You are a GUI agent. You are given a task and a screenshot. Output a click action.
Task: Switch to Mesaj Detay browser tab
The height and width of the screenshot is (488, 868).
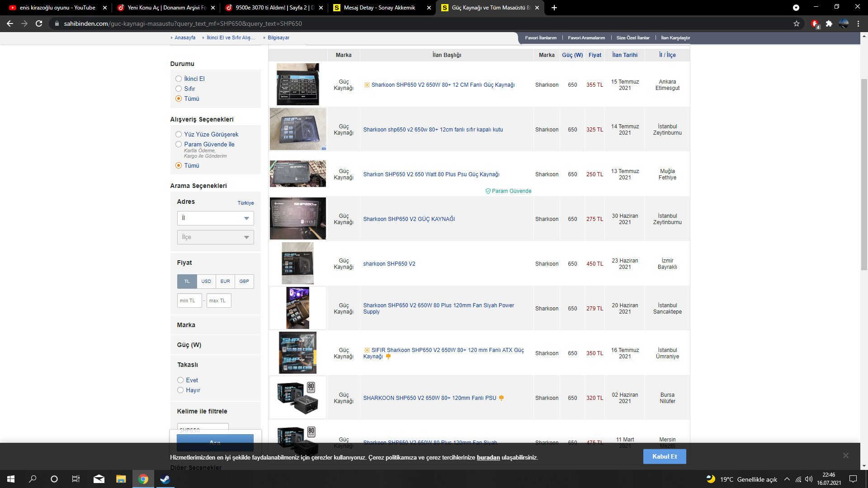(383, 8)
